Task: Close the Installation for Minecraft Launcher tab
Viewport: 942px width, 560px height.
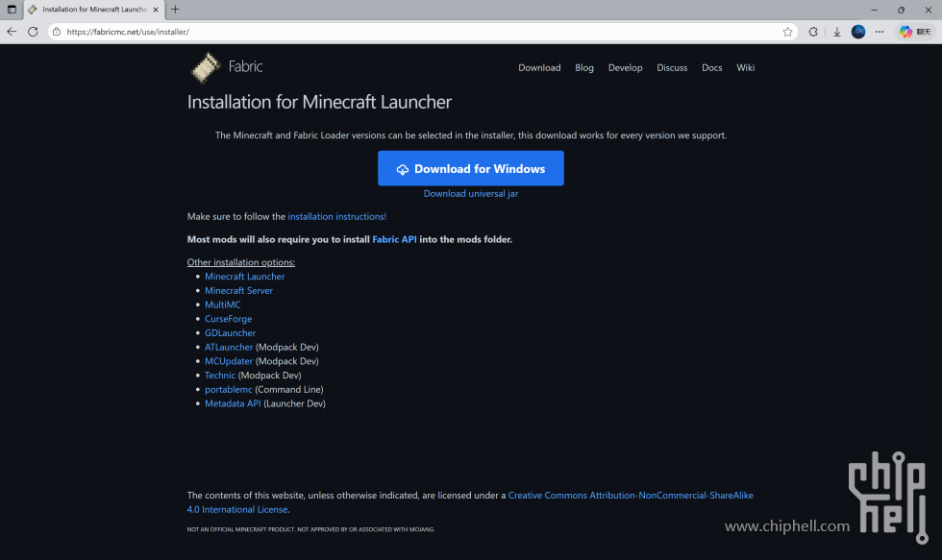Action: click(x=158, y=10)
